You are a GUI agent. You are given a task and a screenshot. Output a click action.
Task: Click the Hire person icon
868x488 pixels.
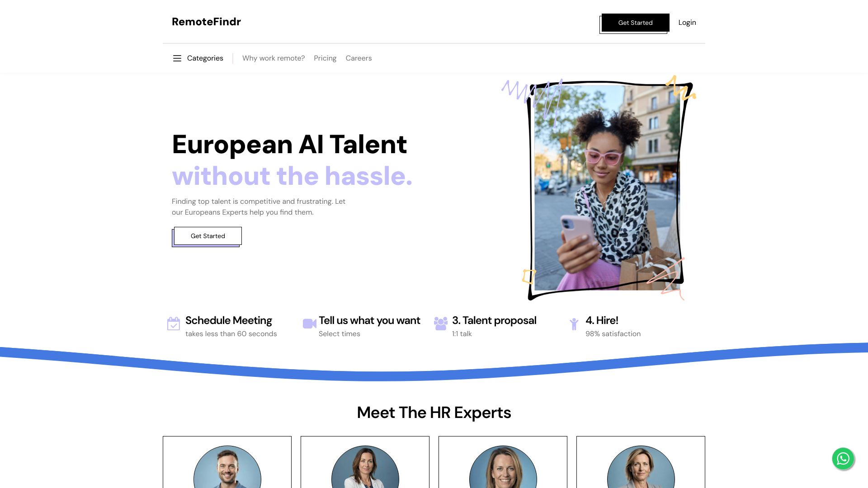tap(574, 324)
